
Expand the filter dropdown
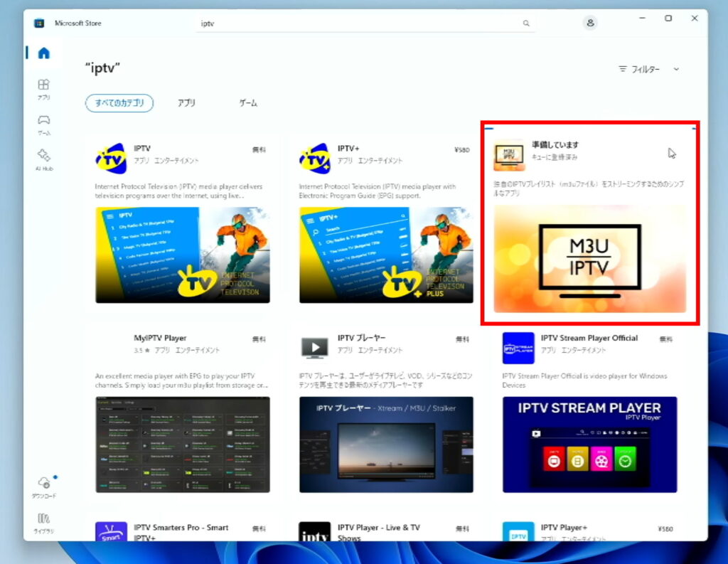click(x=649, y=69)
